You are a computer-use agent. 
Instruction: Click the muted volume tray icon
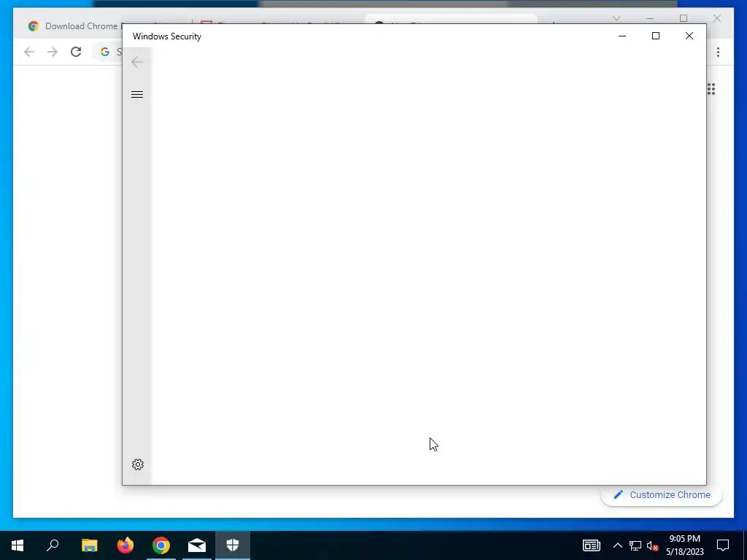653,545
